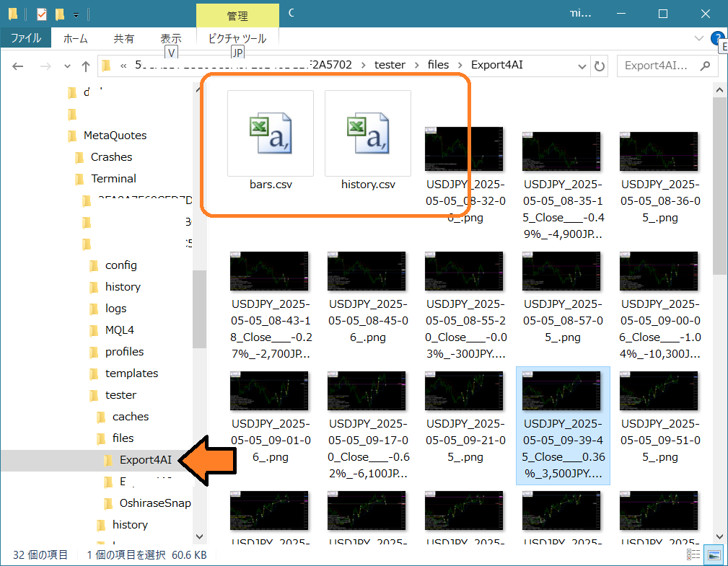Switch to details view layout
This screenshot has height=566, width=728.
coord(693,554)
